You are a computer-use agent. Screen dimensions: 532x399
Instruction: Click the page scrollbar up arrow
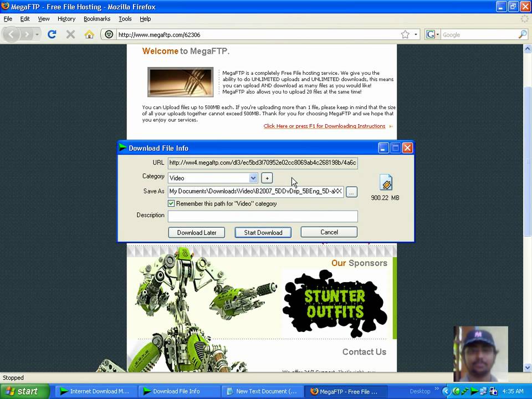tap(527, 49)
